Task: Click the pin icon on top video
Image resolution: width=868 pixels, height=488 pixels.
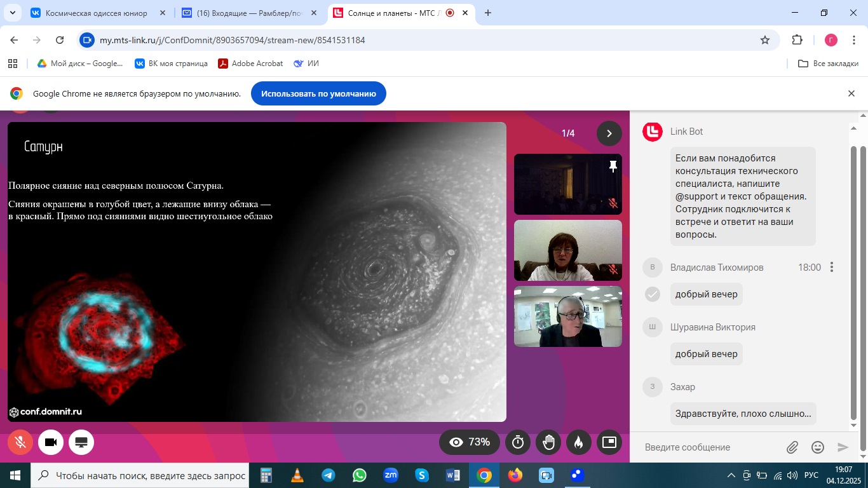Action: (613, 166)
